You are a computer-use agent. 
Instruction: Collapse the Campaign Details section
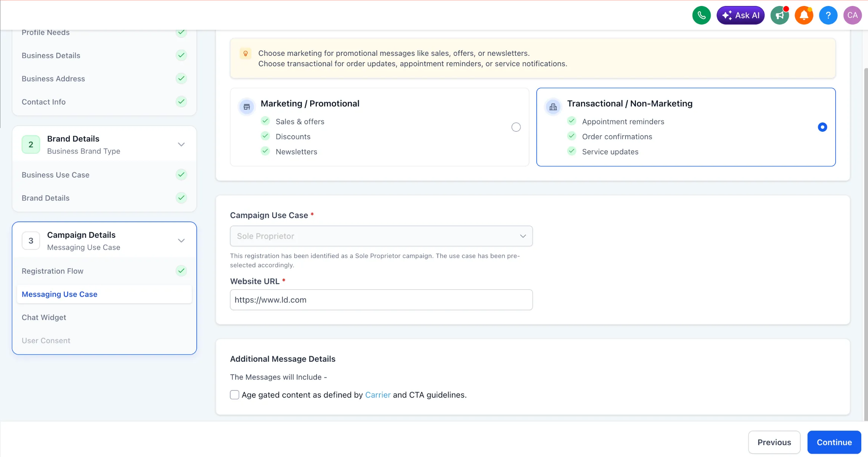tap(181, 240)
